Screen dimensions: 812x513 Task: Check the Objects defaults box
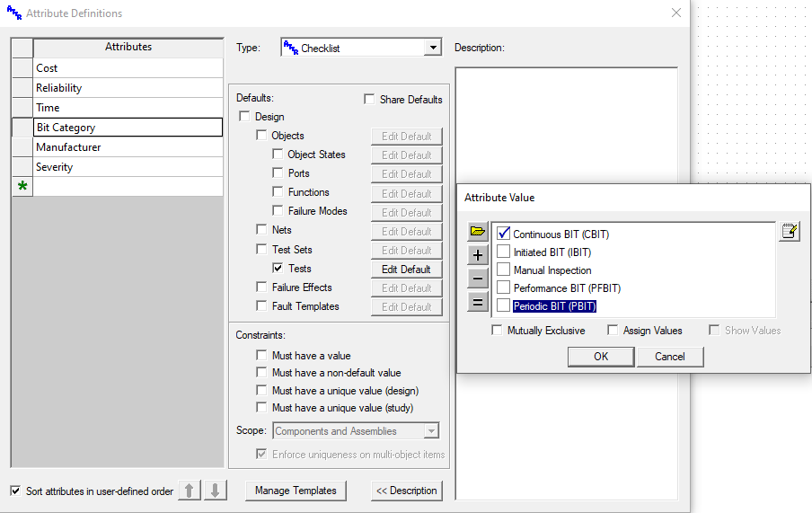coord(261,136)
